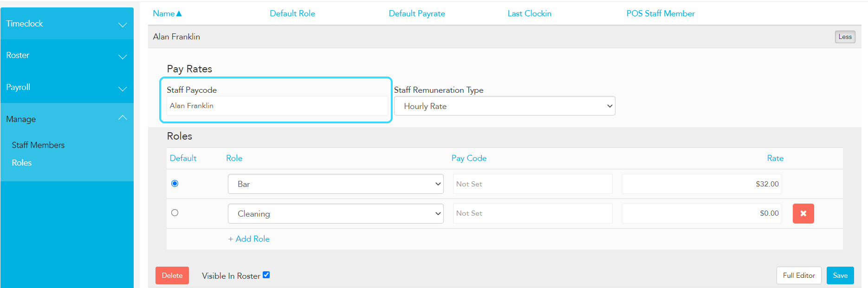Collapse the Manage menu section
This screenshot has height=288, width=868.
[x=67, y=119]
